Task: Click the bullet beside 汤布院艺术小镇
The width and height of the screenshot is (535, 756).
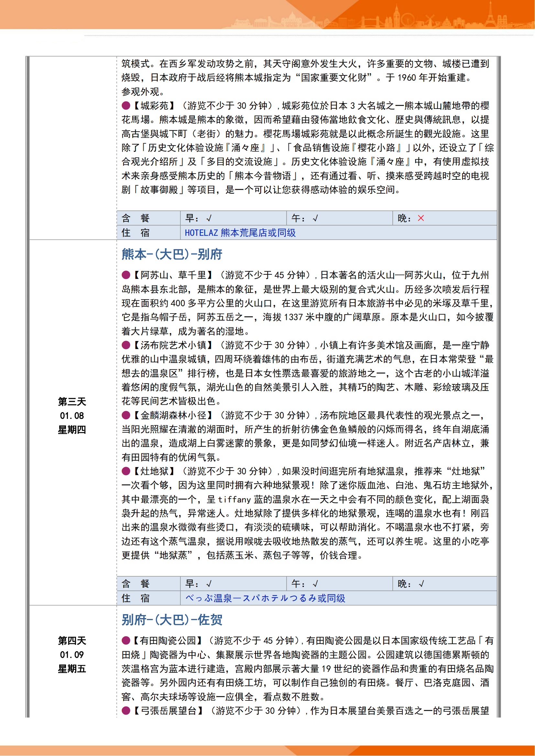Action: coord(126,345)
